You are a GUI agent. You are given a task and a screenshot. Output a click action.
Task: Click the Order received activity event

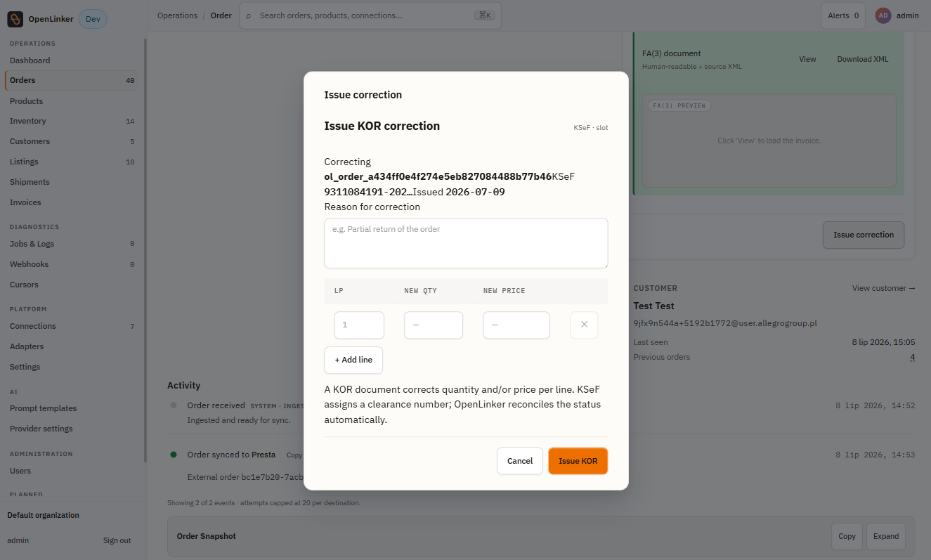tap(216, 405)
